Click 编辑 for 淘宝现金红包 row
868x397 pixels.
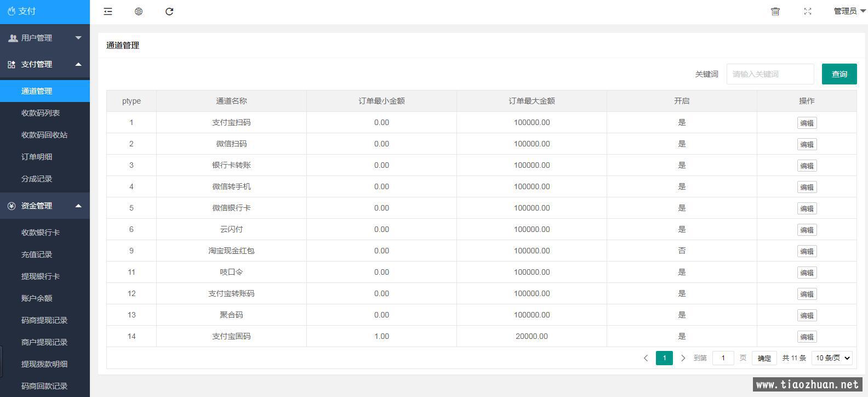point(807,251)
